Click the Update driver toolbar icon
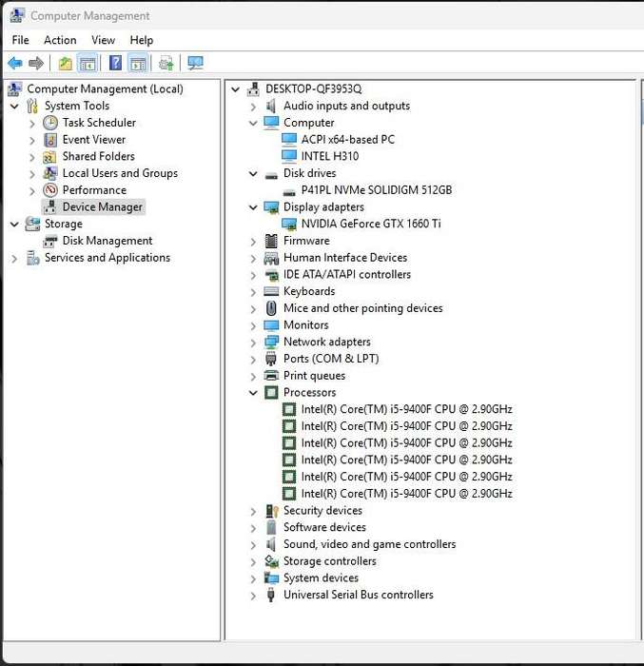Viewport: 644px width, 666px height. 166,64
